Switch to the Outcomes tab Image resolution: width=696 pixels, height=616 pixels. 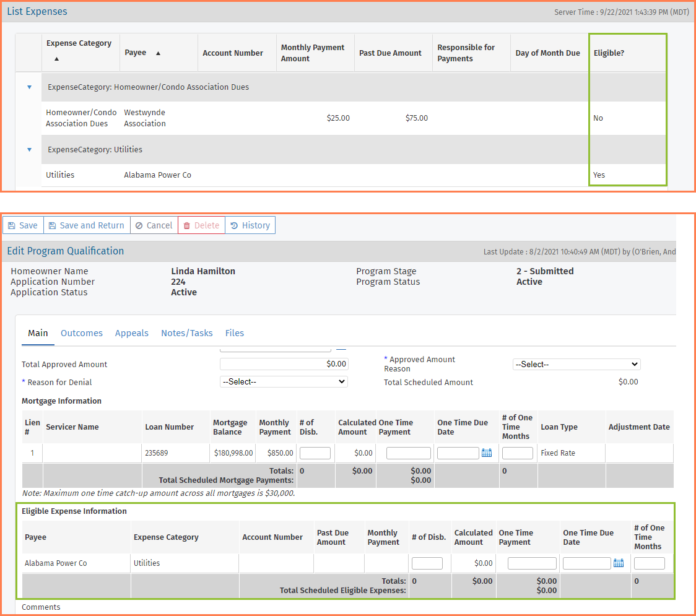point(82,333)
